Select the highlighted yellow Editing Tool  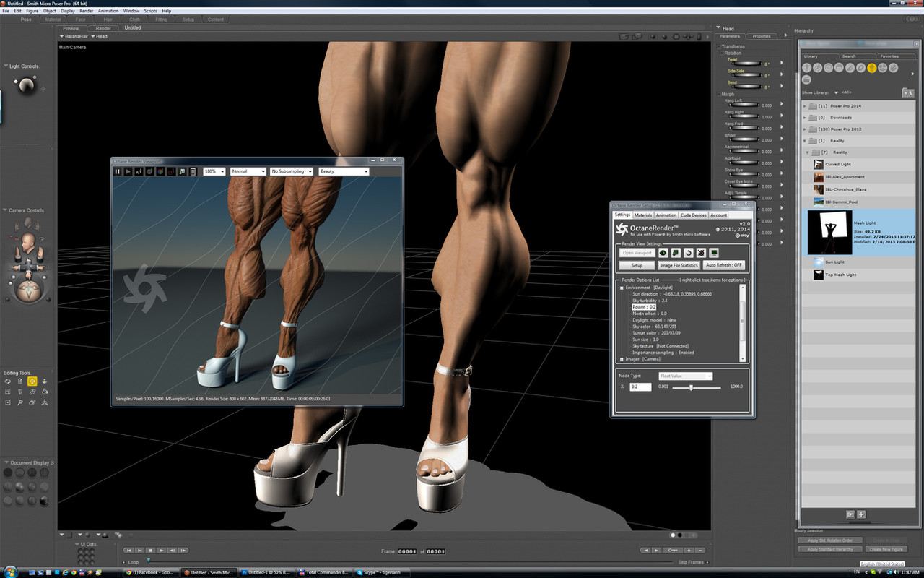(32, 381)
